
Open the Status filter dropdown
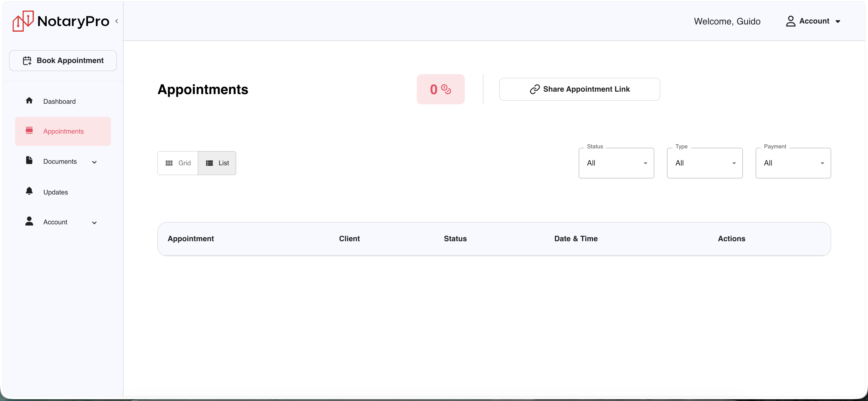pos(616,163)
